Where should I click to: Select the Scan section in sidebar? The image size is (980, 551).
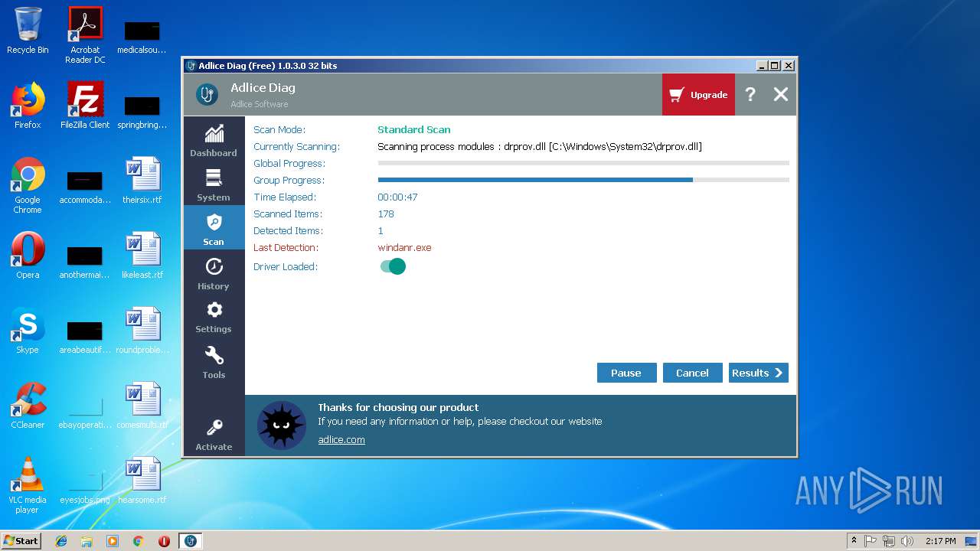coord(214,229)
